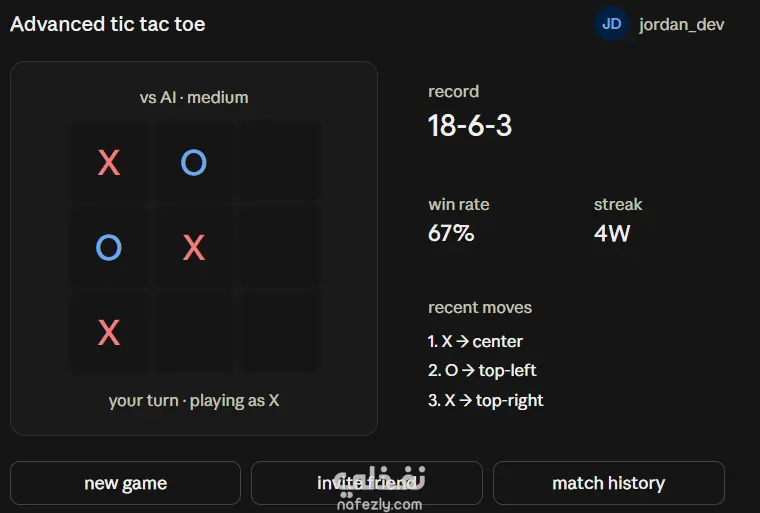
Task: Select recent move 2. O top-left
Action: pos(482,370)
